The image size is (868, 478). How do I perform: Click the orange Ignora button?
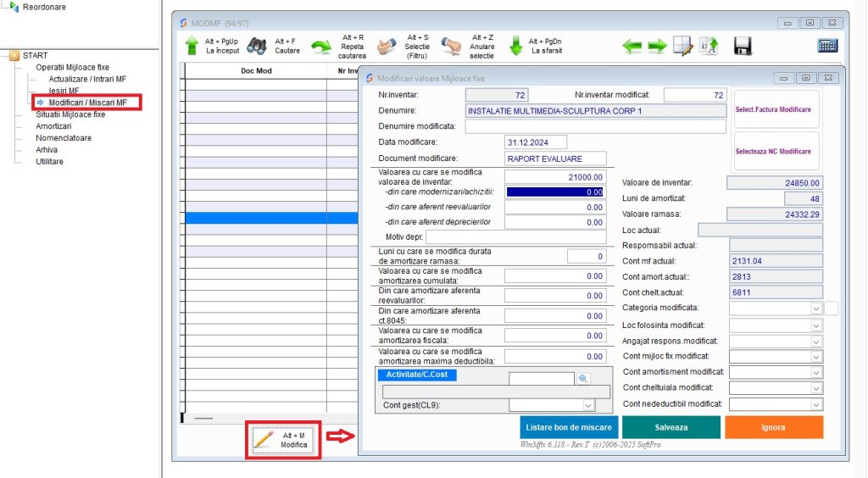click(x=774, y=427)
